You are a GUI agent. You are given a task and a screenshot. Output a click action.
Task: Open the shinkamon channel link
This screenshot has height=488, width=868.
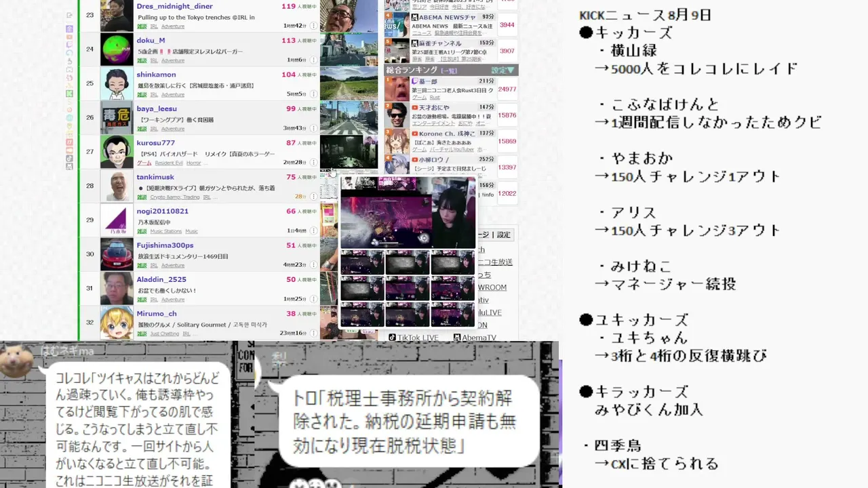(x=156, y=75)
